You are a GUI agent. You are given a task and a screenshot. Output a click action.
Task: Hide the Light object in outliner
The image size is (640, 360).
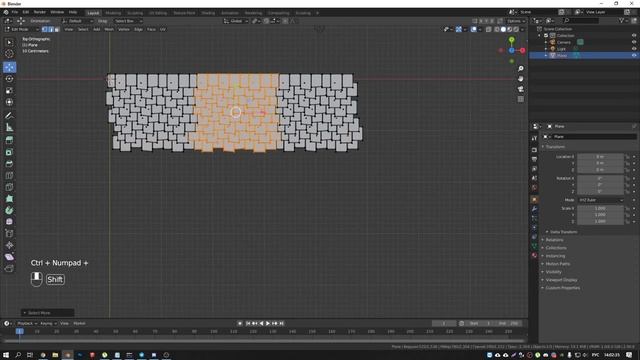pos(634,49)
